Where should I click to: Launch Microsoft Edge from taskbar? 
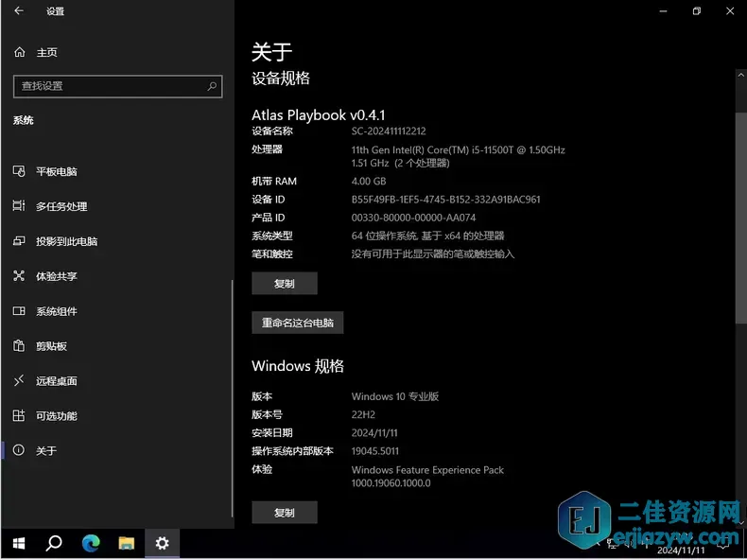click(x=91, y=543)
